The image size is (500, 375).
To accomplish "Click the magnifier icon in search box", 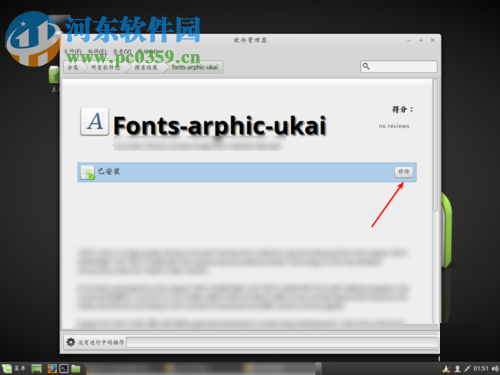I will [x=366, y=66].
